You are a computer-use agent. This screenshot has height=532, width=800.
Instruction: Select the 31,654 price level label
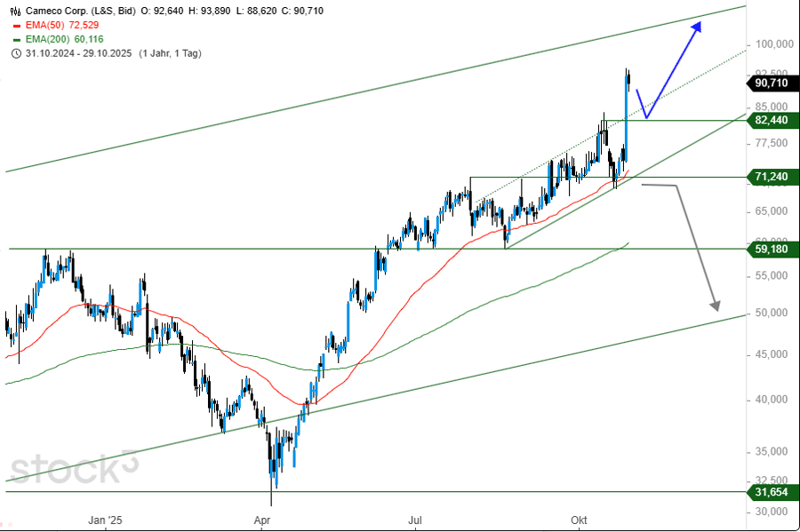pos(771,491)
